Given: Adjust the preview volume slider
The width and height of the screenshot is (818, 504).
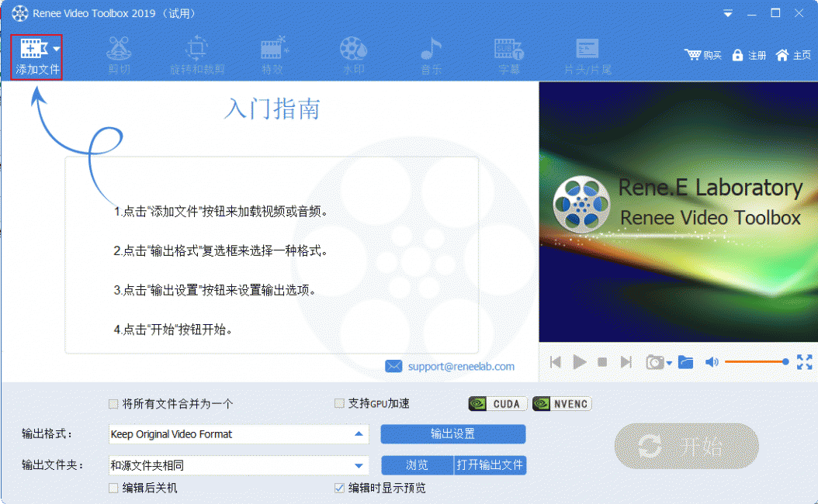Looking at the screenshot, I should pos(755,362).
